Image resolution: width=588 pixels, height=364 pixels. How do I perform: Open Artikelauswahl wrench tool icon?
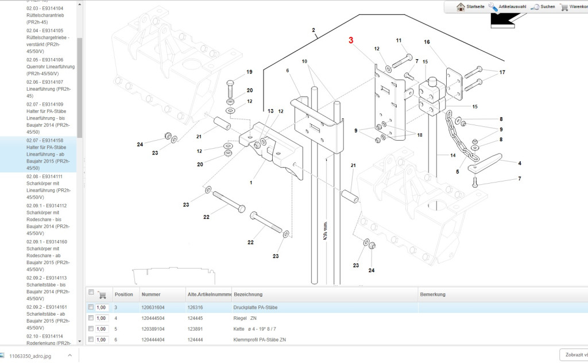(x=493, y=7)
